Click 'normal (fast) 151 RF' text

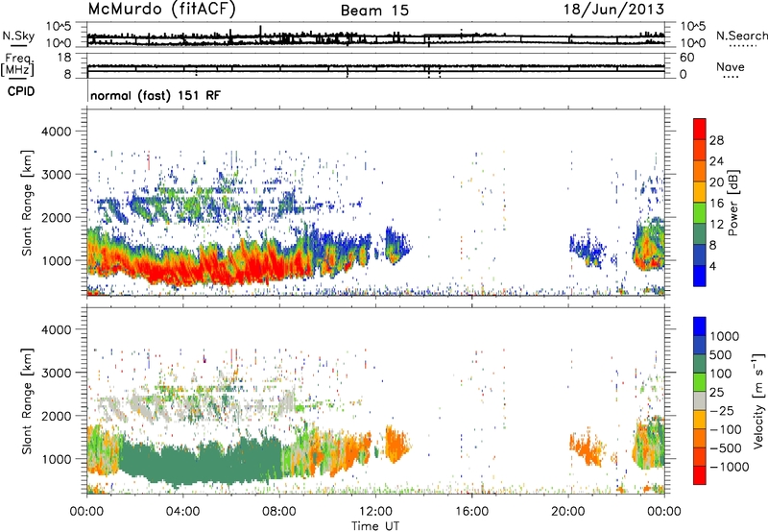(156, 95)
